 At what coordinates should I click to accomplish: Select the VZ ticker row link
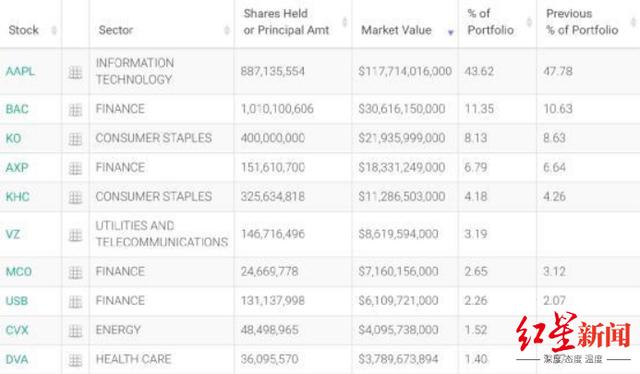pos(13,234)
